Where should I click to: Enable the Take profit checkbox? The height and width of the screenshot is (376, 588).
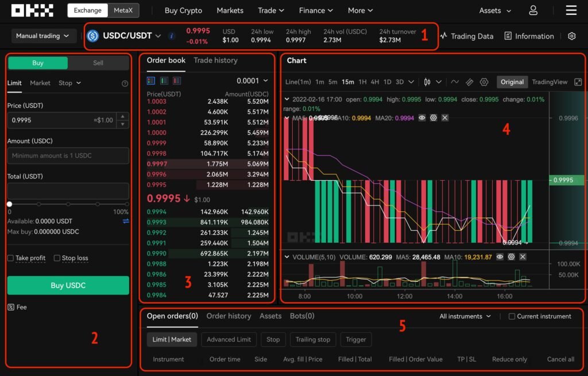10,258
